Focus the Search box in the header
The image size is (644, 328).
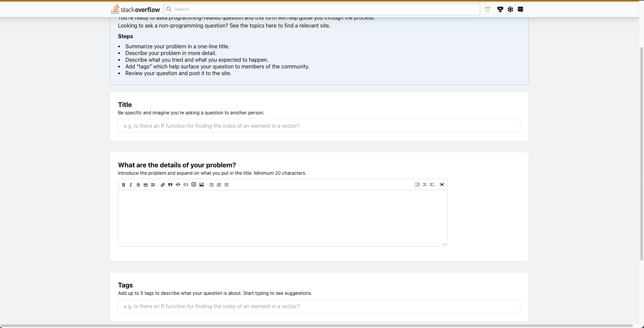(322, 9)
